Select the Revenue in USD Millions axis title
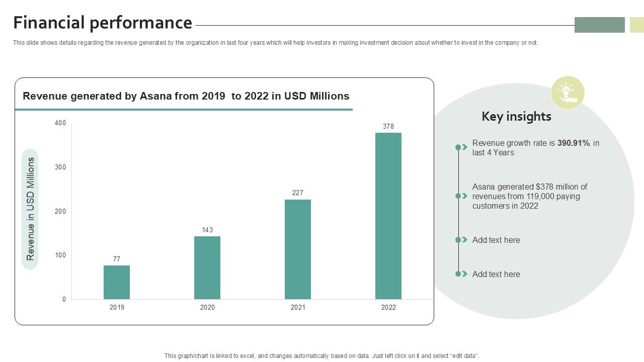This screenshot has width=644, height=362. coord(30,209)
